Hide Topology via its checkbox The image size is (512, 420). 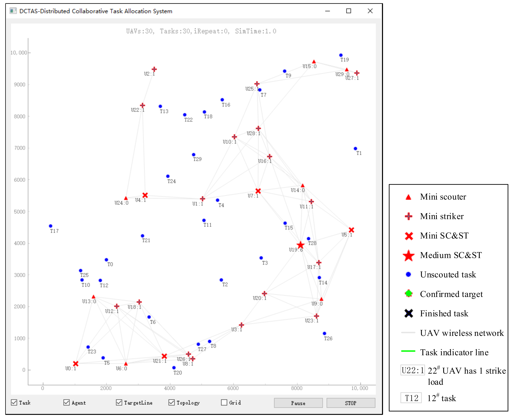tap(172, 402)
